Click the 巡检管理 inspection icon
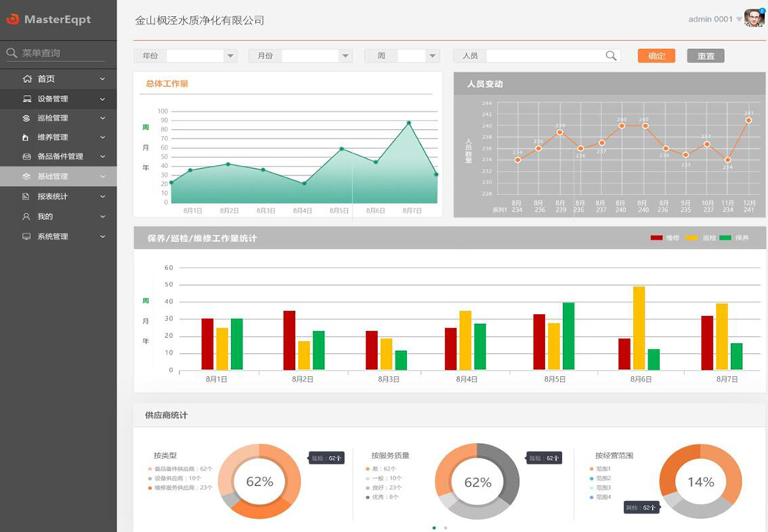The height and width of the screenshot is (532, 768). (x=26, y=118)
